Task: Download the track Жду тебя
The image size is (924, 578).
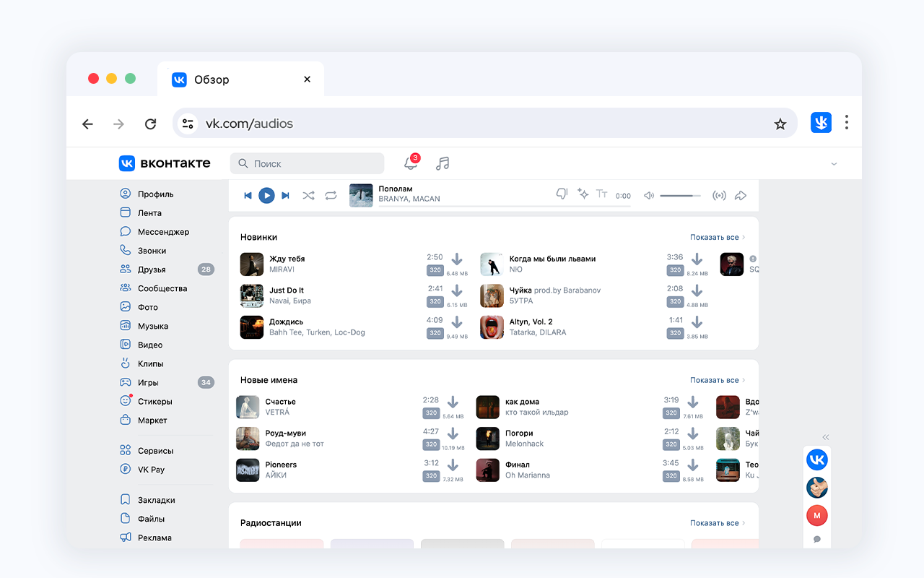Action: point(456,259)
